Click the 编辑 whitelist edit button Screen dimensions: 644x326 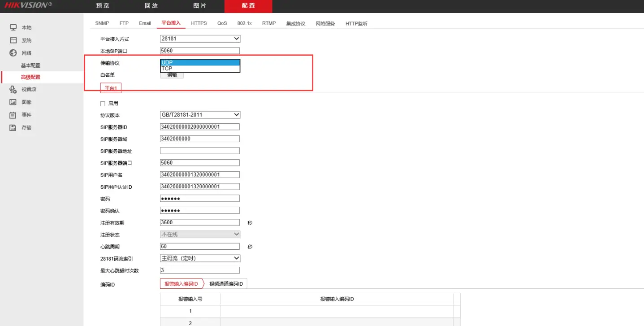[172, 75]
